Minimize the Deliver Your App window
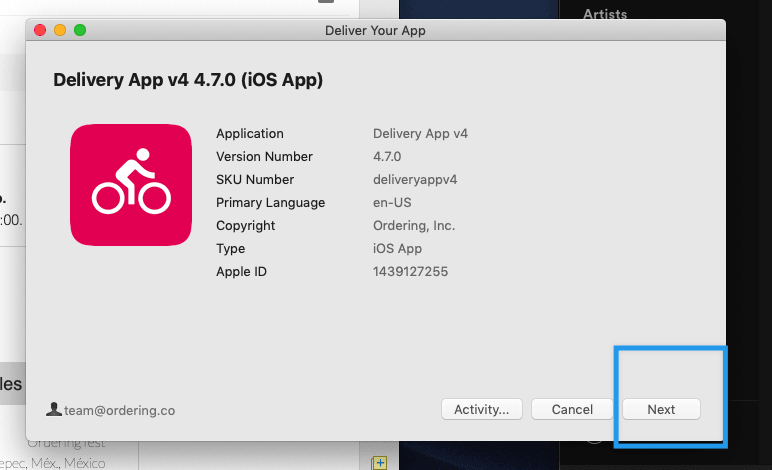 (60, 30)
